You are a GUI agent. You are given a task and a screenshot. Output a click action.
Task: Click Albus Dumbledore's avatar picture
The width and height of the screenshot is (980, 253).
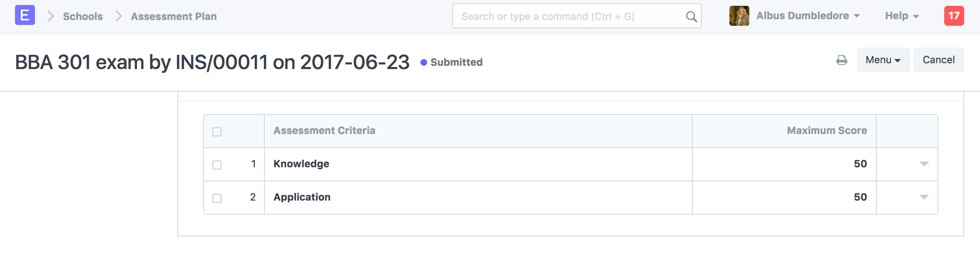[x=739, y=16]
